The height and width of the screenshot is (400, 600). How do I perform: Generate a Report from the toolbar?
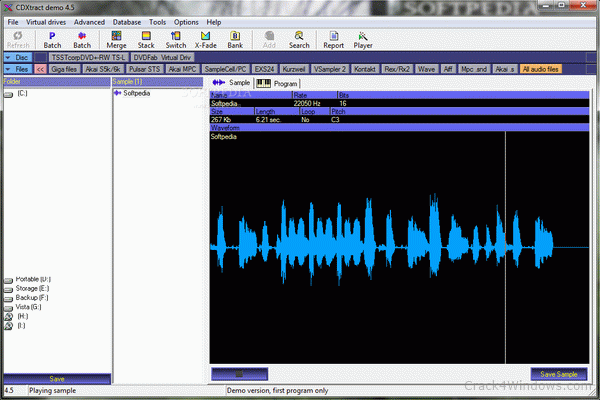click(333, 40)
